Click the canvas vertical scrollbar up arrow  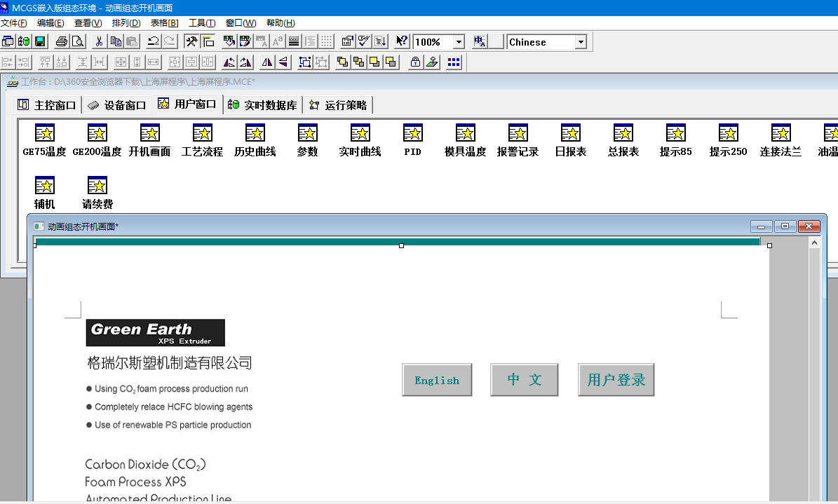[814, 243]
